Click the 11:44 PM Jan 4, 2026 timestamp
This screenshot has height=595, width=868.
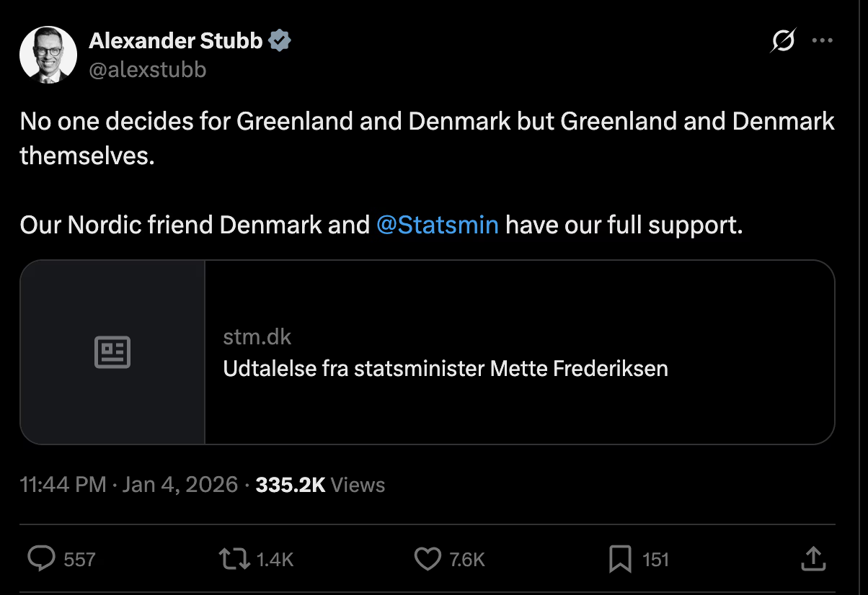click(x=128, y=485)
